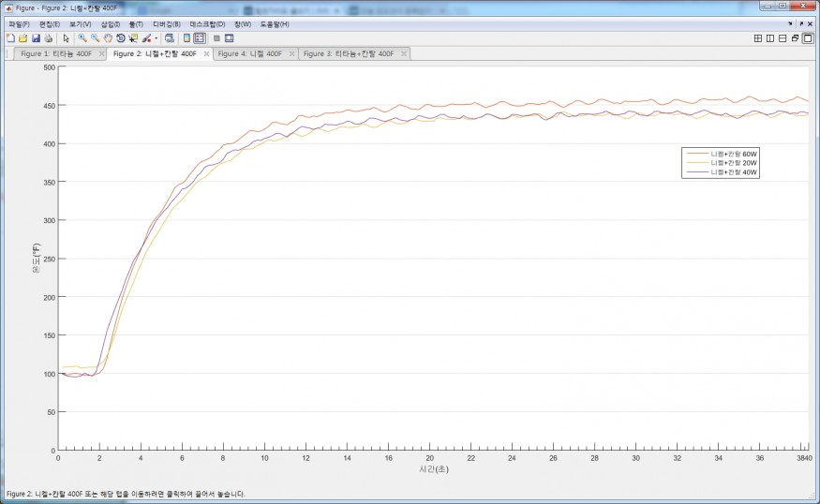Close the figure panel with X icon
The image size is (820, 504).
point(810,24)
